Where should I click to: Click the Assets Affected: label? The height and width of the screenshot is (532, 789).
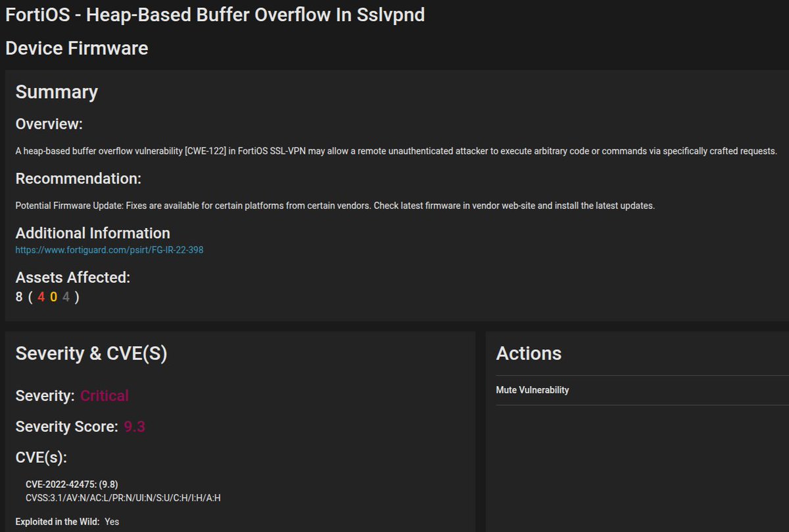[x=73, y=278]
